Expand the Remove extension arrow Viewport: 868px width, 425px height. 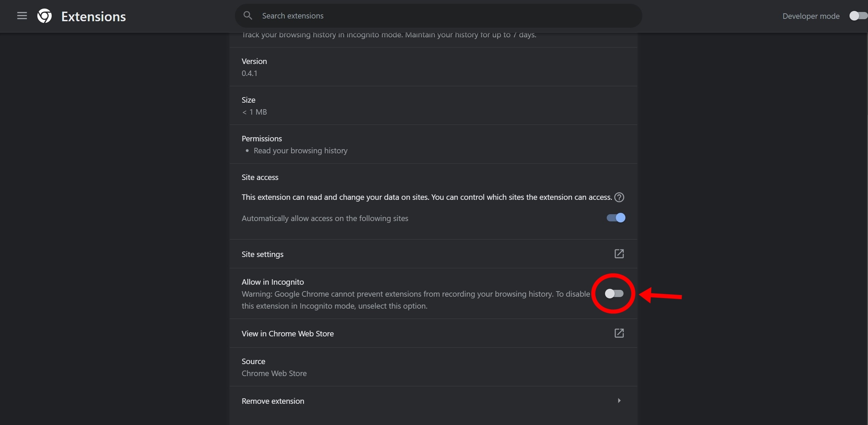[619, 401]
